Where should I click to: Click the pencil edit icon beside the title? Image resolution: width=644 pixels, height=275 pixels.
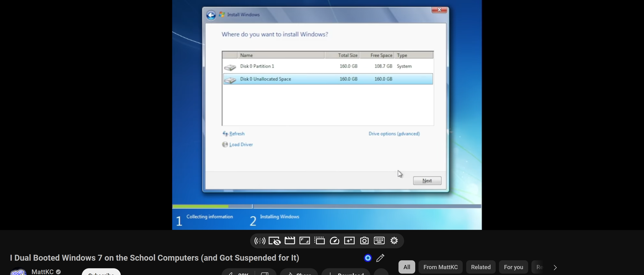click(x=380, y=258)
